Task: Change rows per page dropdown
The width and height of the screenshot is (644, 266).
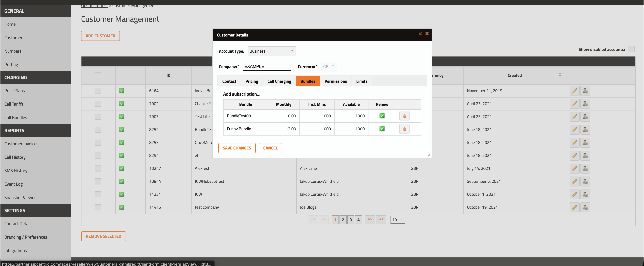Action: tap(398, 220)
